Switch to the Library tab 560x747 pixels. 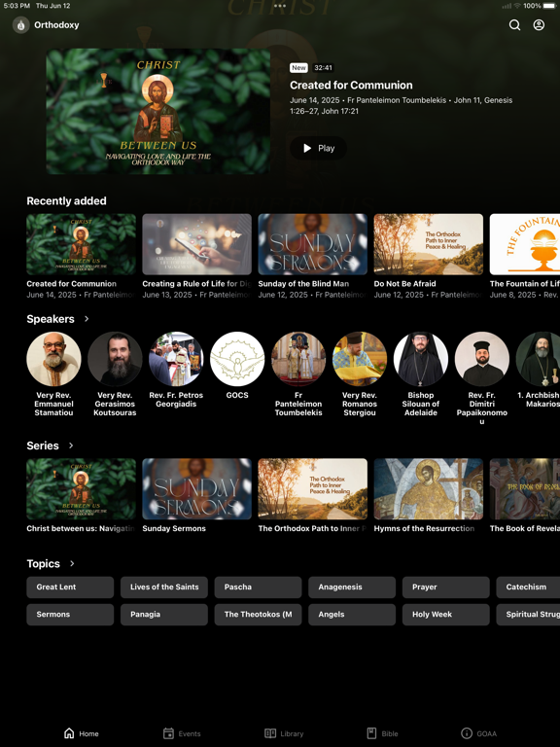[x=284, y=733]
